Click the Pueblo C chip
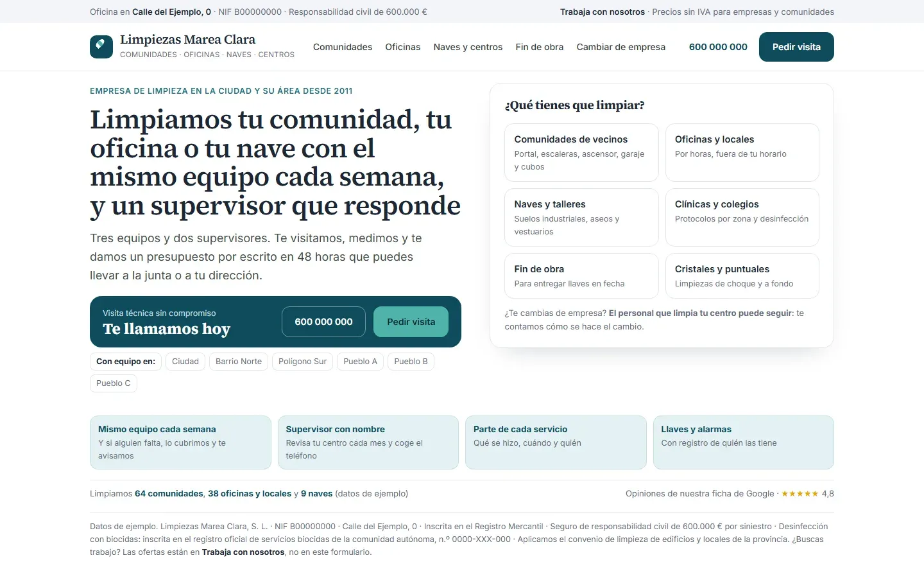Viewport: 924px width, 578px height. [114, 383]
